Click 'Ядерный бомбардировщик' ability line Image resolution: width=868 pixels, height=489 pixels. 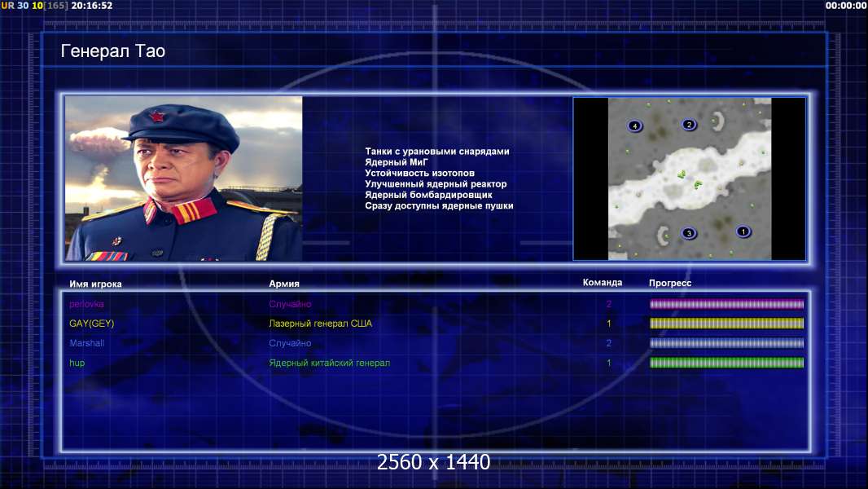[428, 195]
